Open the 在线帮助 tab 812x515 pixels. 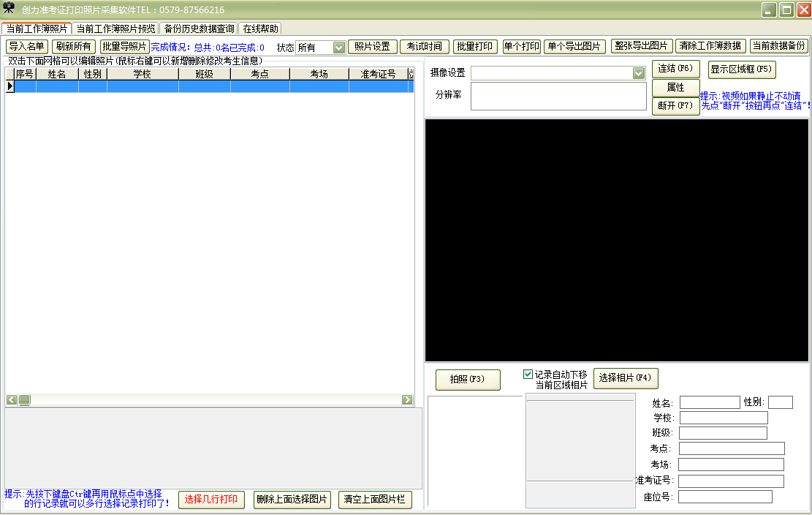click(x=260, y=29)
